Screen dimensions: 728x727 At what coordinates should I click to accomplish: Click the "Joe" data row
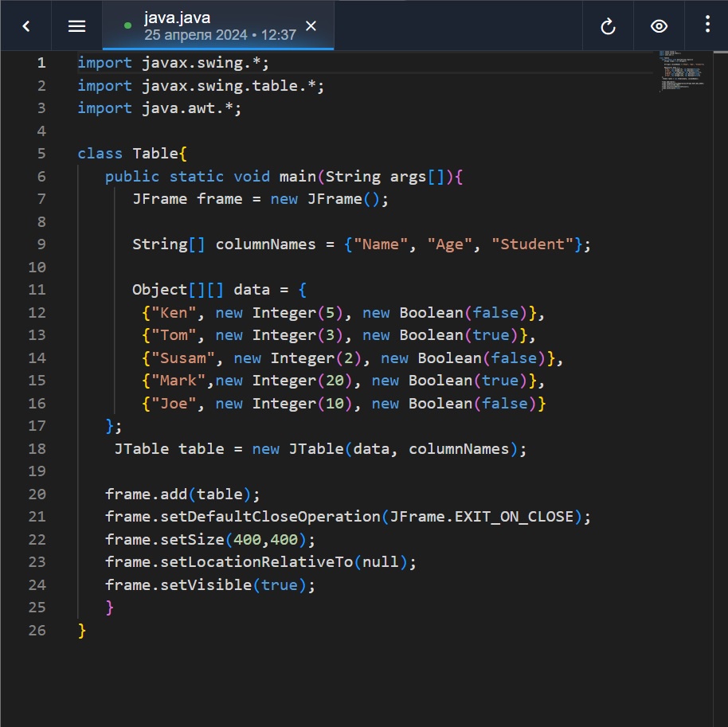(344, 404)
